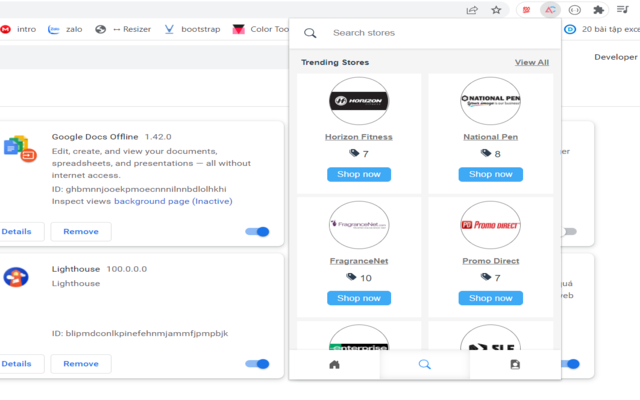Click the Enterprise store logo thumbnail
This screenshot has height=400, width=640.
coord(359,338)
